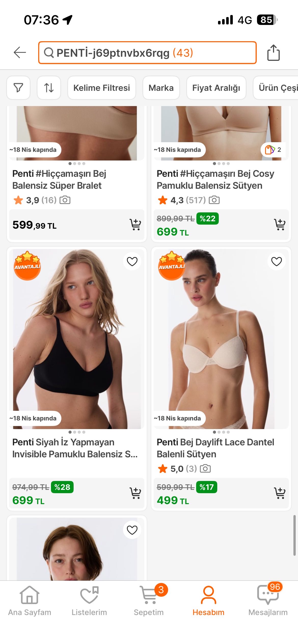Favorite the Bej Daylift Lace Dantel bra
Screen dimensions: 298x644
pos(276,261)
